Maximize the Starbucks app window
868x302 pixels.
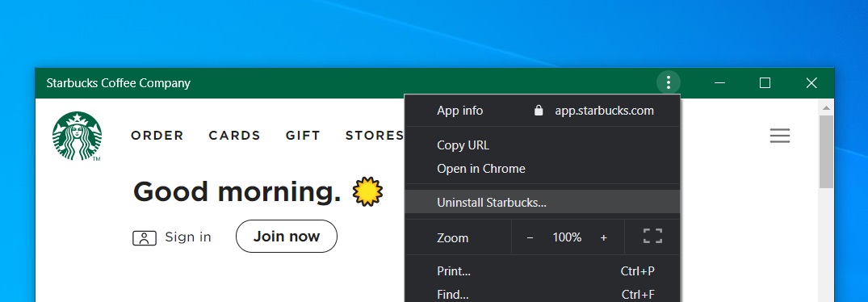point(765,83)
